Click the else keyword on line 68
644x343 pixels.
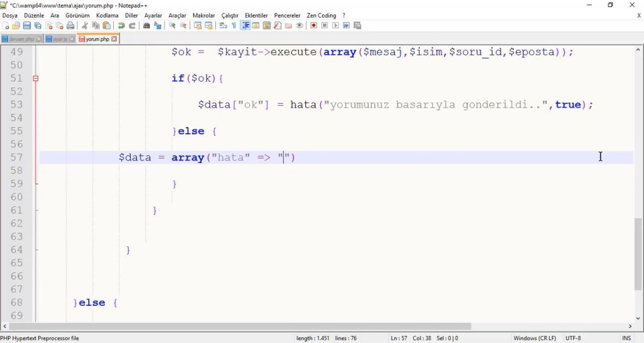[x=92, y=303]
